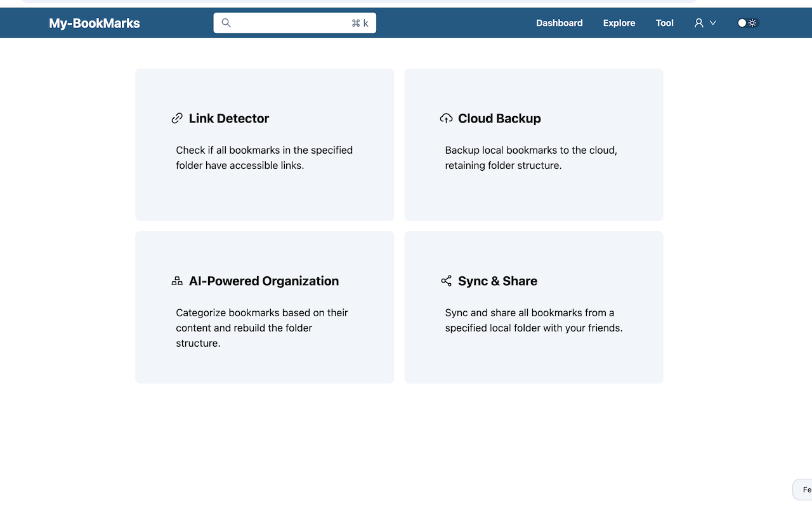This screenshot has height=508, width=812.
Task: Click the Link Detector chain icon
Action: [x=177, y=118]
